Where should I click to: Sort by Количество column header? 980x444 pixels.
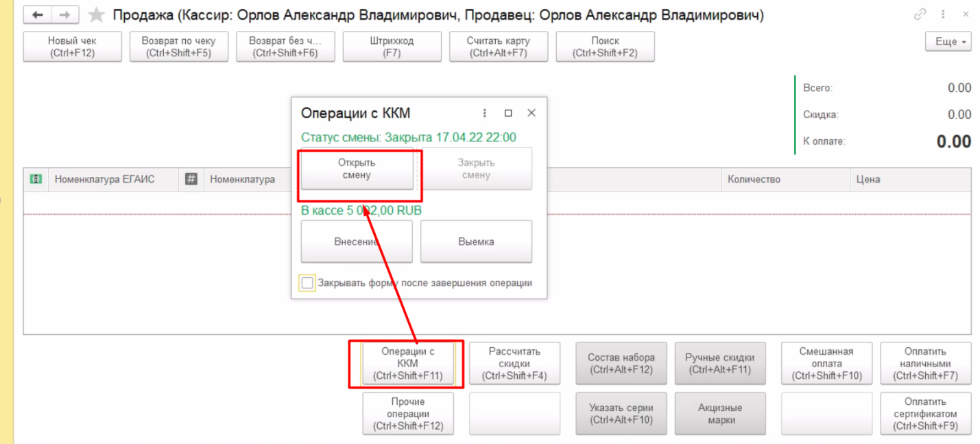tap(754, 179)
